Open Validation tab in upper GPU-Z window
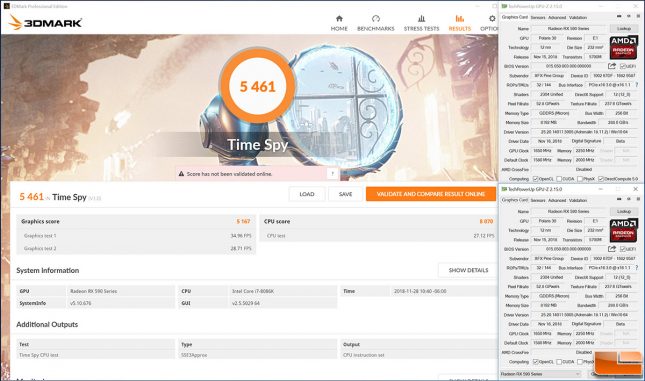 (578, 18)
